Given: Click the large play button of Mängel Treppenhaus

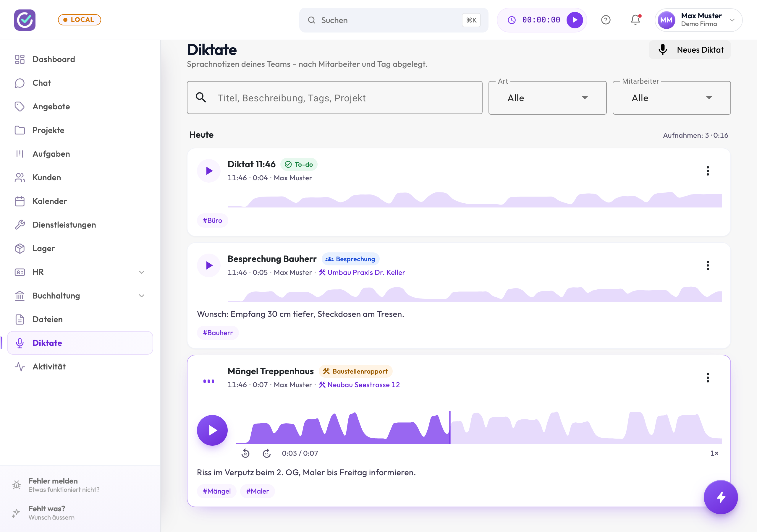Looking at the screenshot, I should coord(212,430).
